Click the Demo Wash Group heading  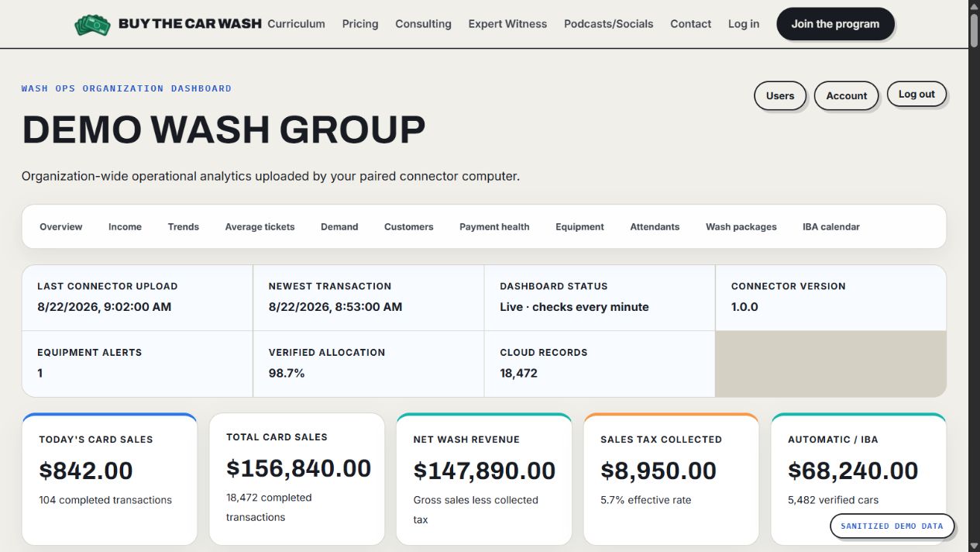tap(224, 129)
